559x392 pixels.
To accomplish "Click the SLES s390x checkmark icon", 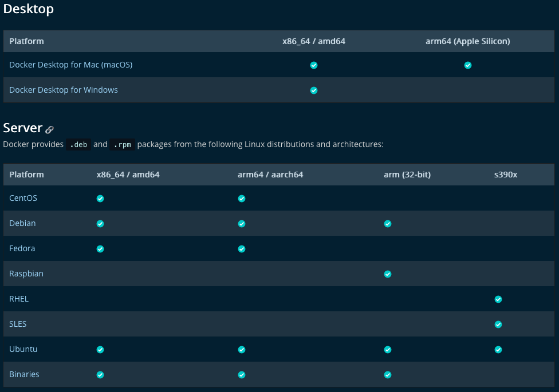I will pyautogui.click(x=498, y=324).
